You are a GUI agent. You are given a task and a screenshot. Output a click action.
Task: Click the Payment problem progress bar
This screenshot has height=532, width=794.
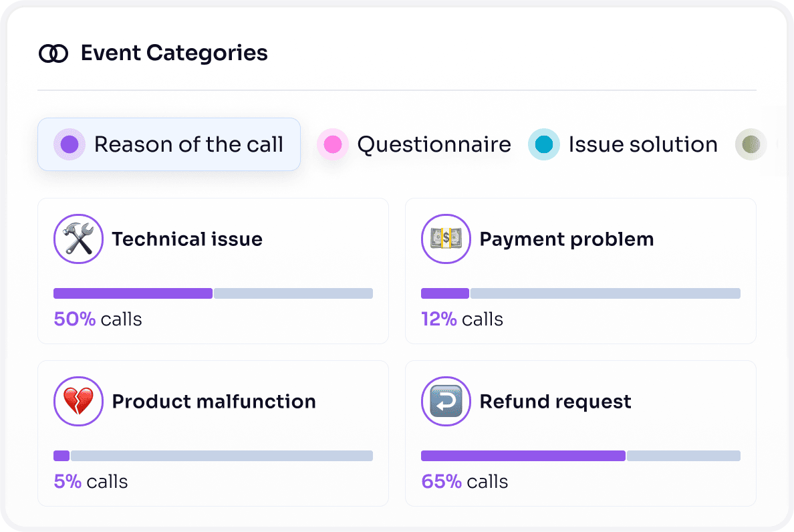581,293
